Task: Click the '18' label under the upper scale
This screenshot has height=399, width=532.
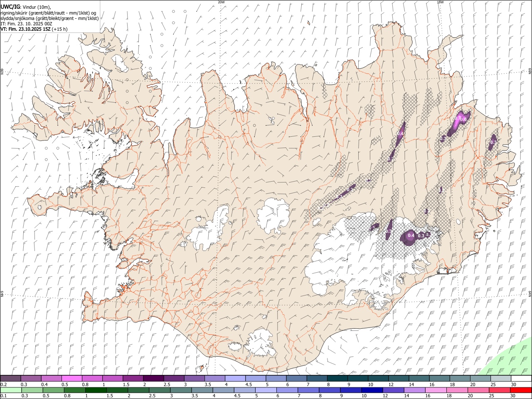Action: [x=452, y=384]
